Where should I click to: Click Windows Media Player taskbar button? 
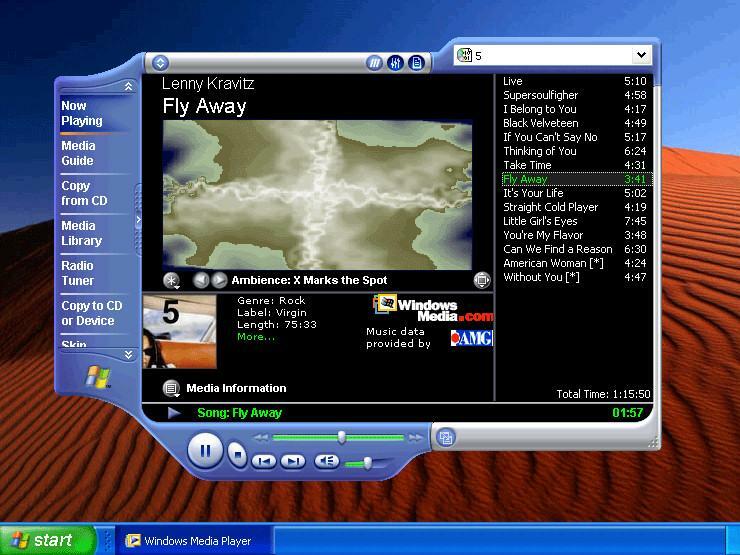point(194,540)
